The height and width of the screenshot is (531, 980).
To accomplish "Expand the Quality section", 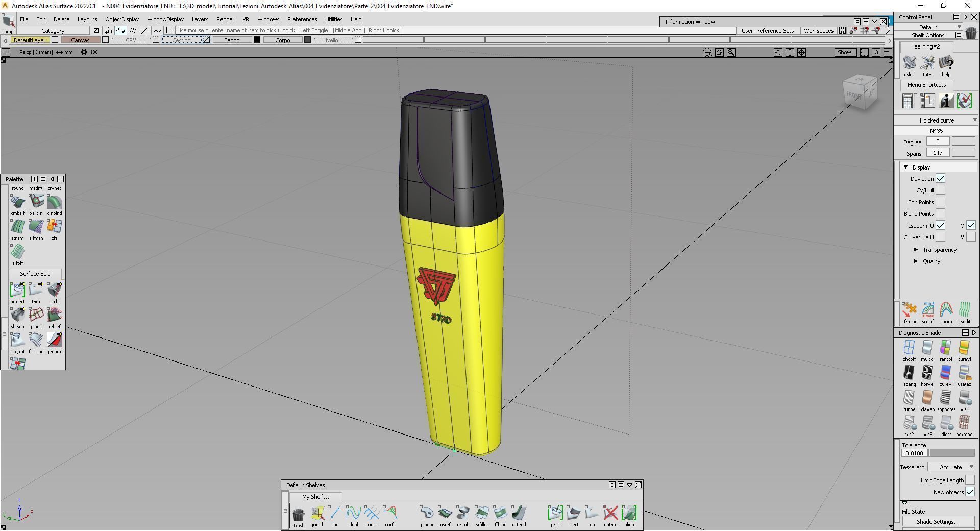I will point(916,261).
